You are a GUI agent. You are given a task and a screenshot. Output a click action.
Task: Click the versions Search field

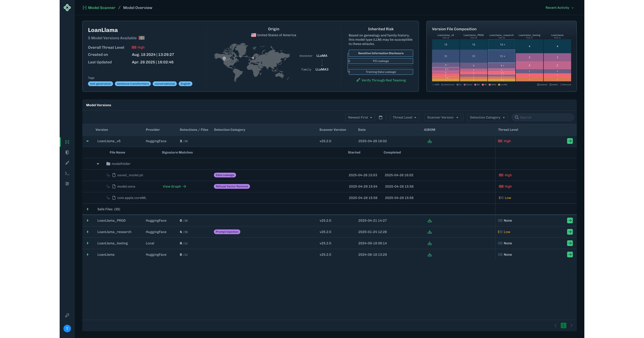tap(543, 117)
